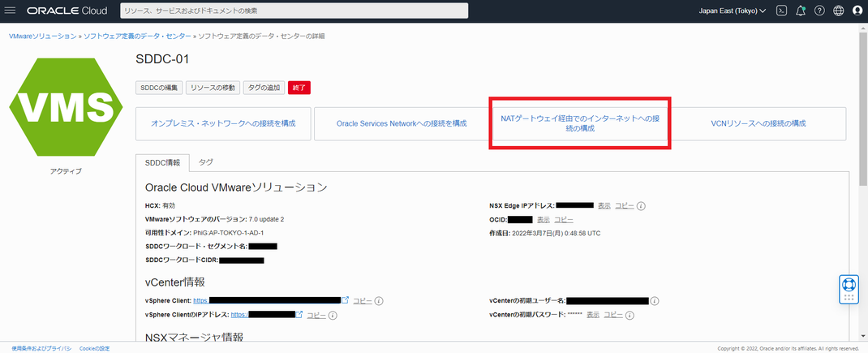This screenshot has width=868, height=353.
Task: Open Cloud Shell developer tools icon
Action: [x=782, y=11]
